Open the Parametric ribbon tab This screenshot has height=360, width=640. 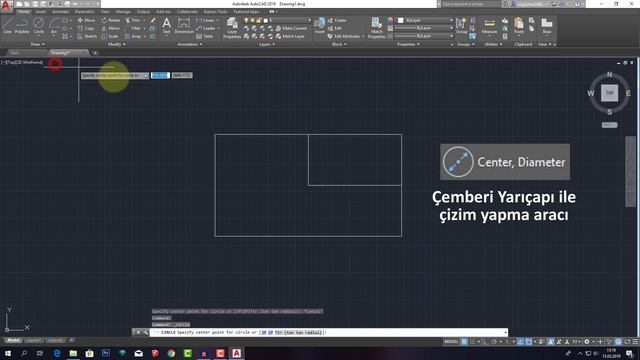(x=84, y=11)
